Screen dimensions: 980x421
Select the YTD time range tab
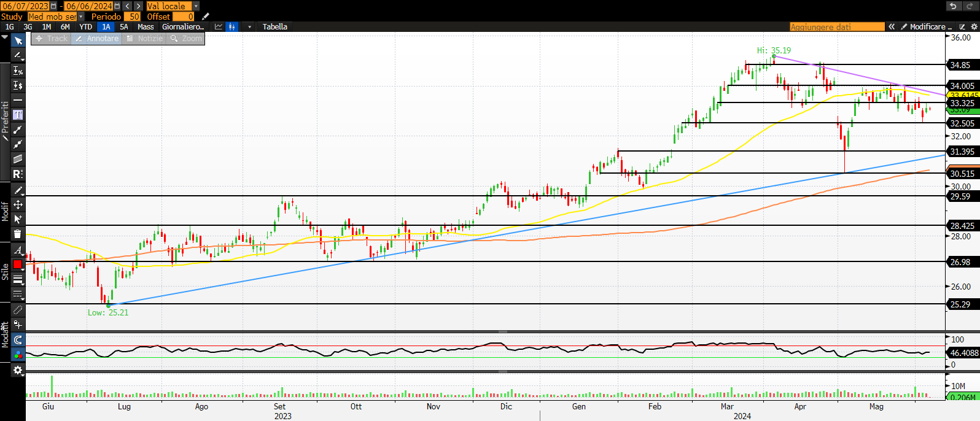pyautogui.click(x=86, y=27)
